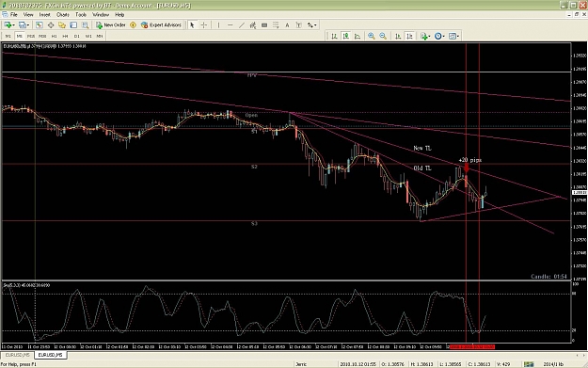Viewport: 588px width, 368px height.
Task: Click the 'S3' support level label
Action: tap(254, 224)
